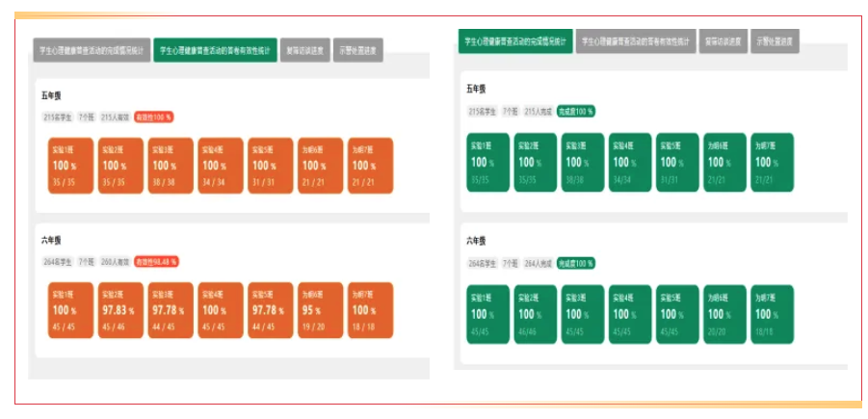Click the green 实验2班 card showing 46/46
The width and height of the screenshot is (868, 419).
(535, 314)
